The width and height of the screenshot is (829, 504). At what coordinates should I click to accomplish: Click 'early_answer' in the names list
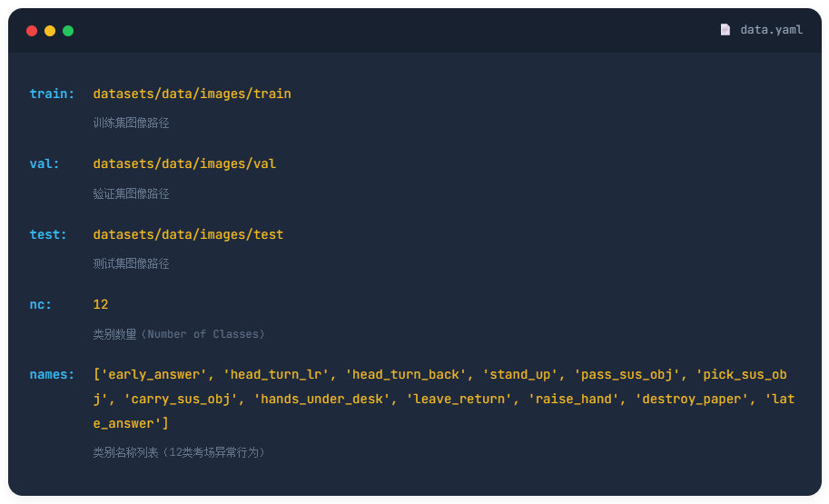[153, 375]
